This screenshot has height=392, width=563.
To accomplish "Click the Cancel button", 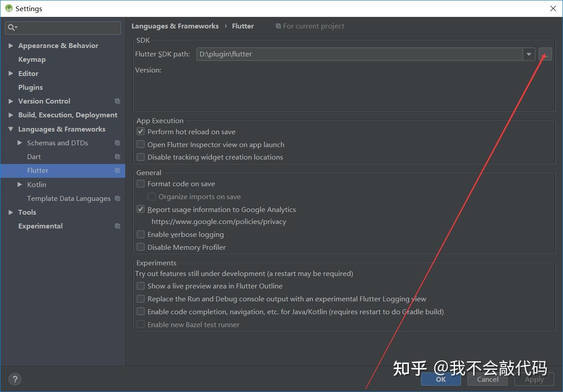I will pyautogui.click(x=487, y=379).
